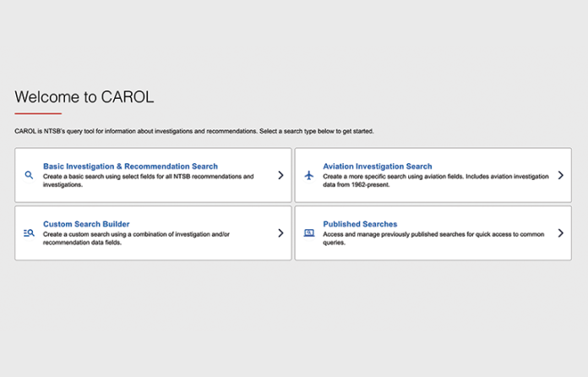Click description 'Access and manage previously published searches'

pyautogui.click(x=433, y=238)
